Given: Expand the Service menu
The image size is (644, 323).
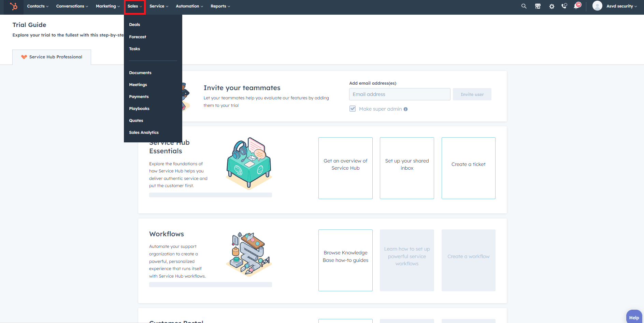Looking at the screenshot, I should (159, 6).
